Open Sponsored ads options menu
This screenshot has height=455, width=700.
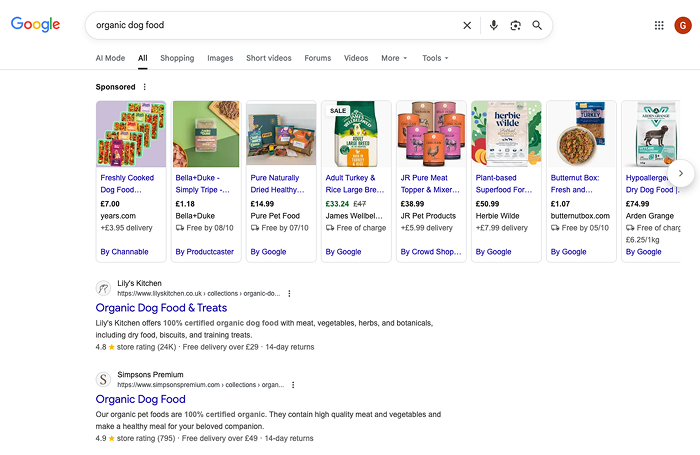[144, 87]
